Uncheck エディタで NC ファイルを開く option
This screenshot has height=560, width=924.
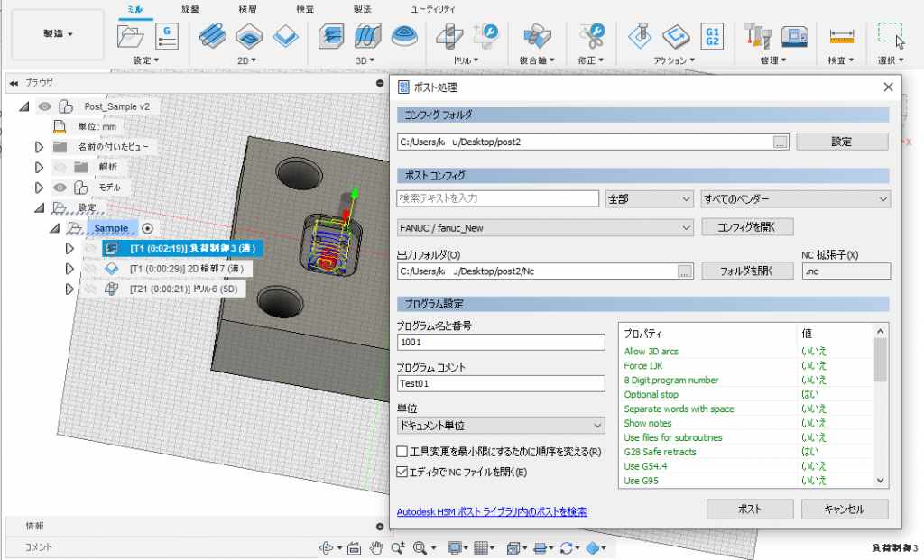click(x=403, y=471)
